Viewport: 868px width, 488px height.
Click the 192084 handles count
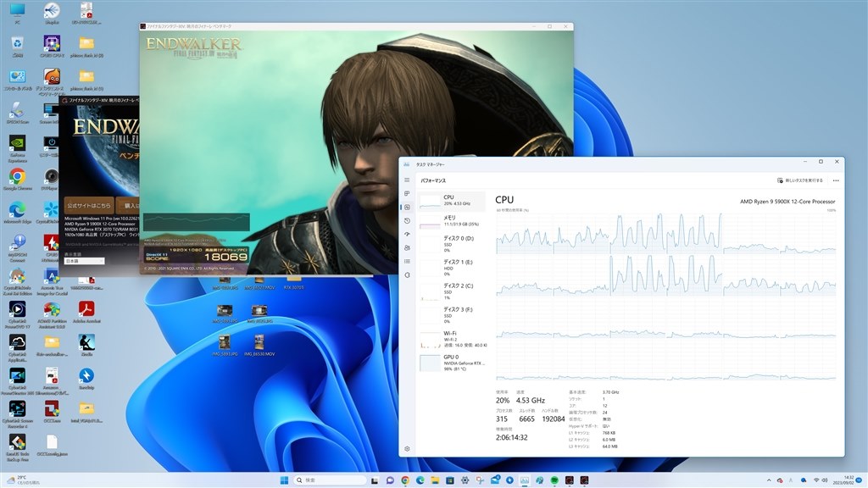[553, 419]
